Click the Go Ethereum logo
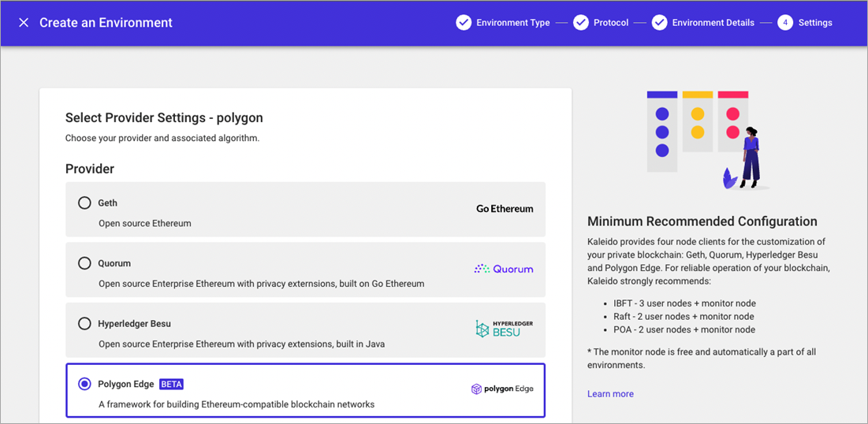The height and width of the screenshot is (424, 868). 505,209
